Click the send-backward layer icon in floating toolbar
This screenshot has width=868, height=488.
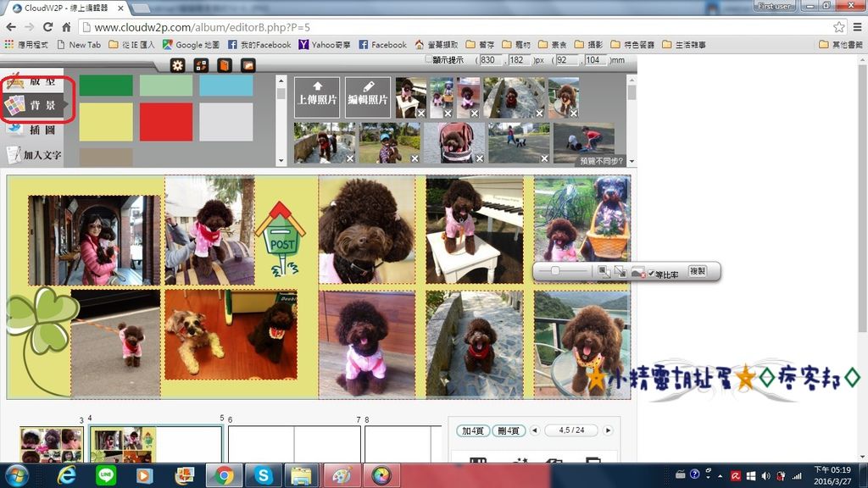(620, 272)
